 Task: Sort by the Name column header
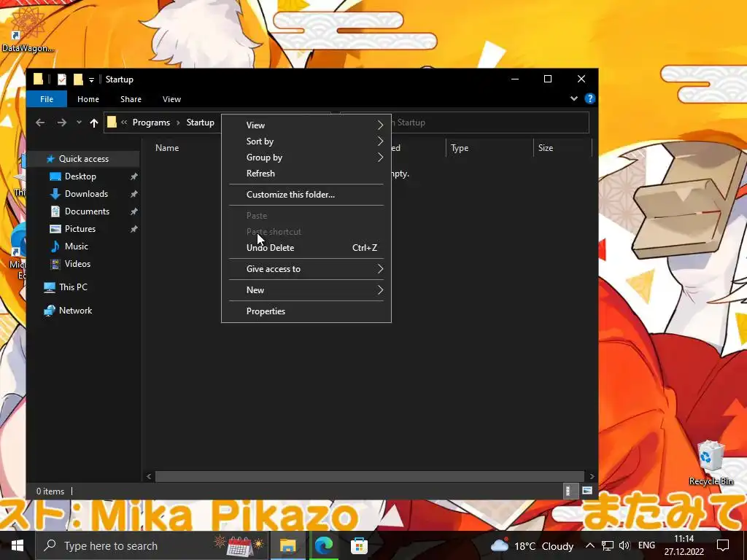[167, 147]
